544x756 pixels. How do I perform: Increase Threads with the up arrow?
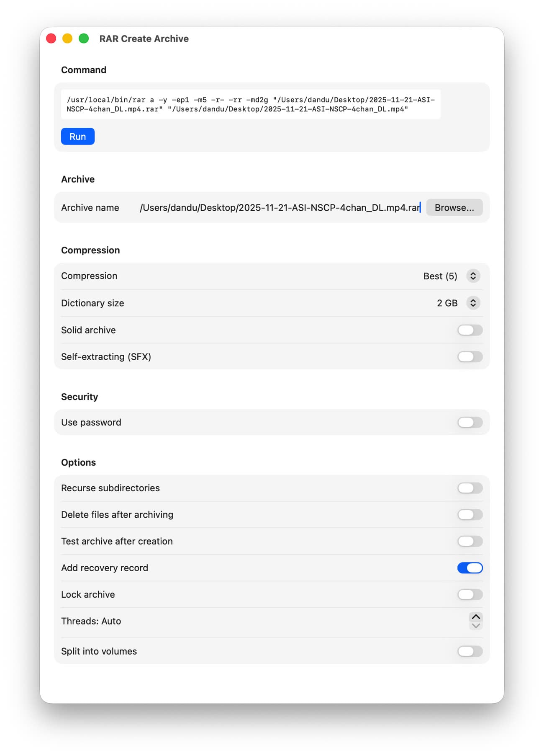pyautogui.click(x=476, y=617)
